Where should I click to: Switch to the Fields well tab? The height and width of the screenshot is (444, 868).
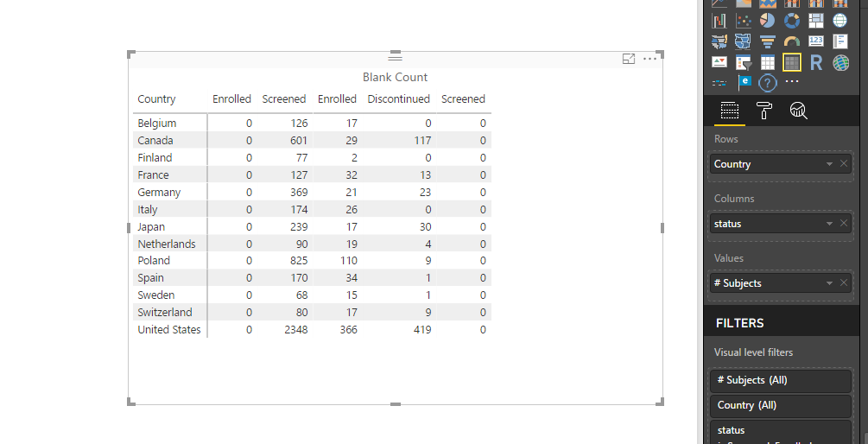[730, 111]
